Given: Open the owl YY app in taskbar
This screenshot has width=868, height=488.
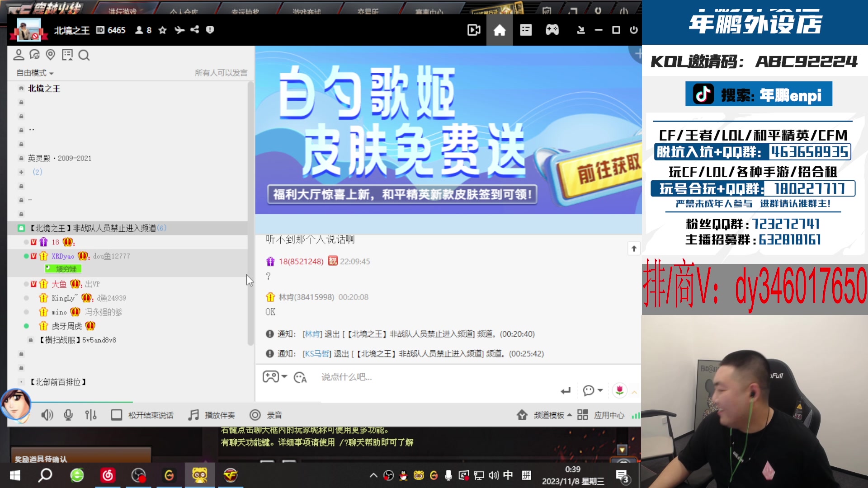Looking at the screenshot, I should click(199, 475).
